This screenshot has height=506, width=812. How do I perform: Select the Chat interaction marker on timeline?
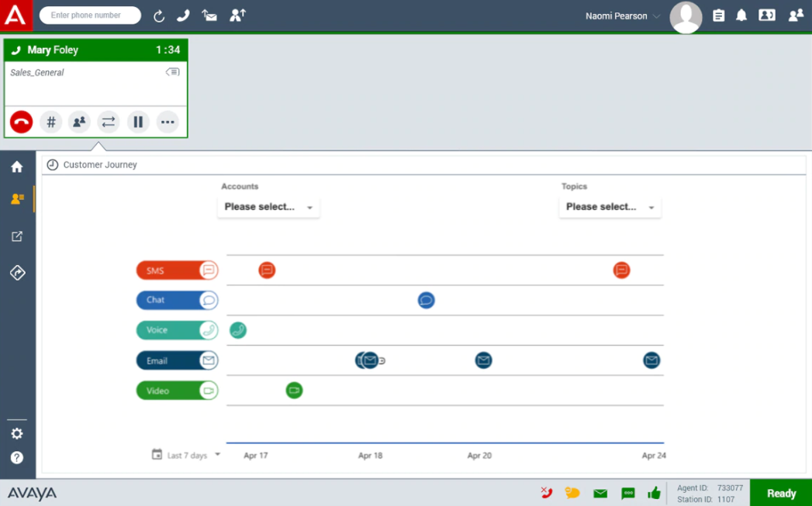tap(426, 301)
